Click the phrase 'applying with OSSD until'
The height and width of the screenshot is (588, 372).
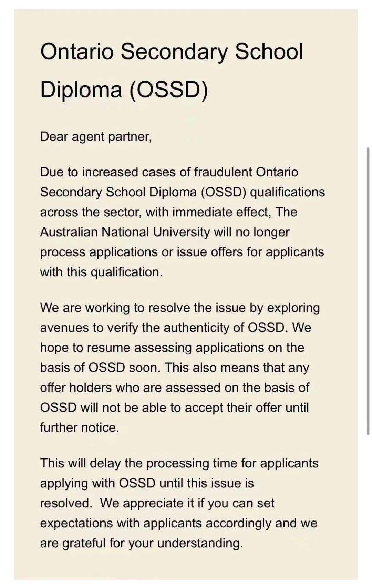click(112, 483)
